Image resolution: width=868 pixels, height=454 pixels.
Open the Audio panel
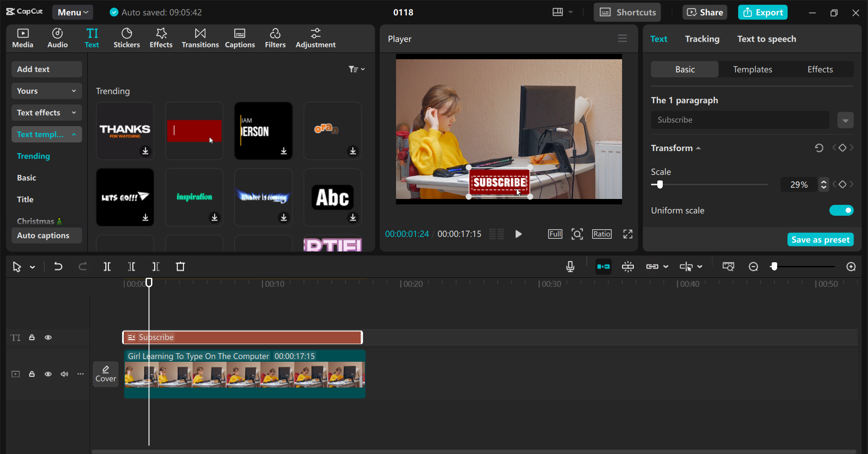point(57,38)
